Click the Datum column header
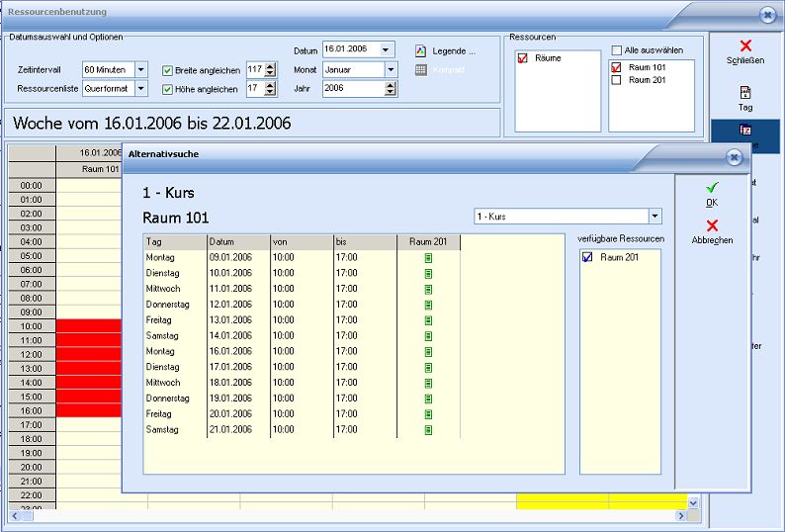The width and height of the screenshot is (785, 532). [x=237, y=241]
